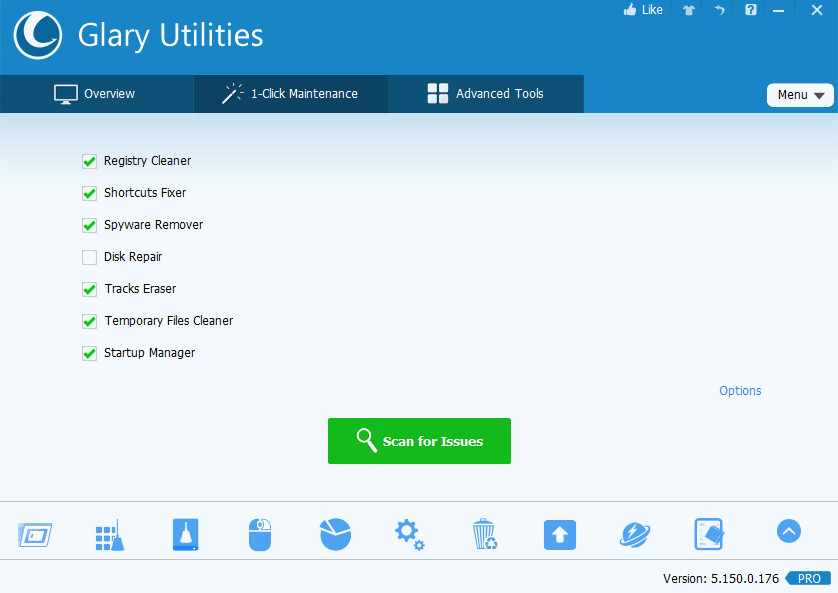Enable the Disk Repair checkbox

point(89,257)
